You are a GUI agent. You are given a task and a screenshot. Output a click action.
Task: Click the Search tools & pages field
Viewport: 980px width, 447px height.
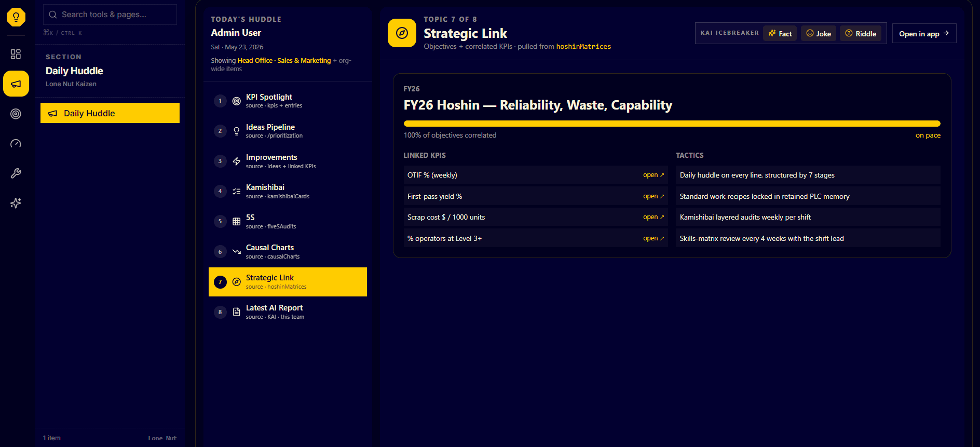[x=110, y=15]
